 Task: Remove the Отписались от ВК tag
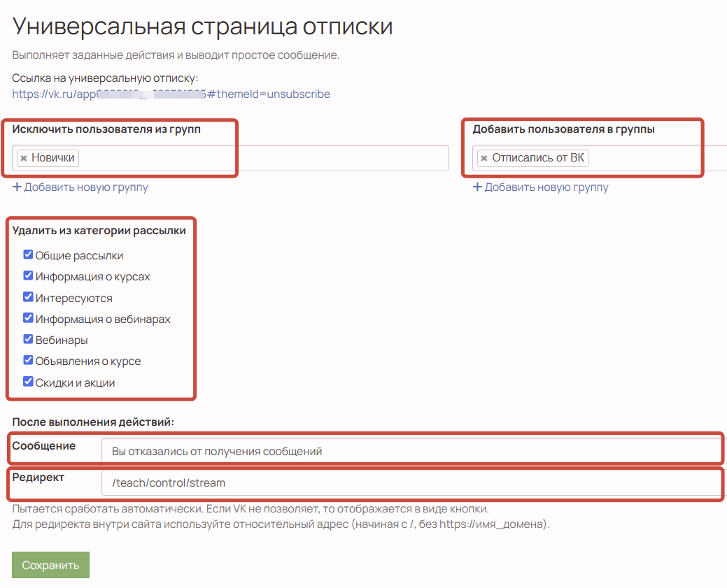point(484,158)
